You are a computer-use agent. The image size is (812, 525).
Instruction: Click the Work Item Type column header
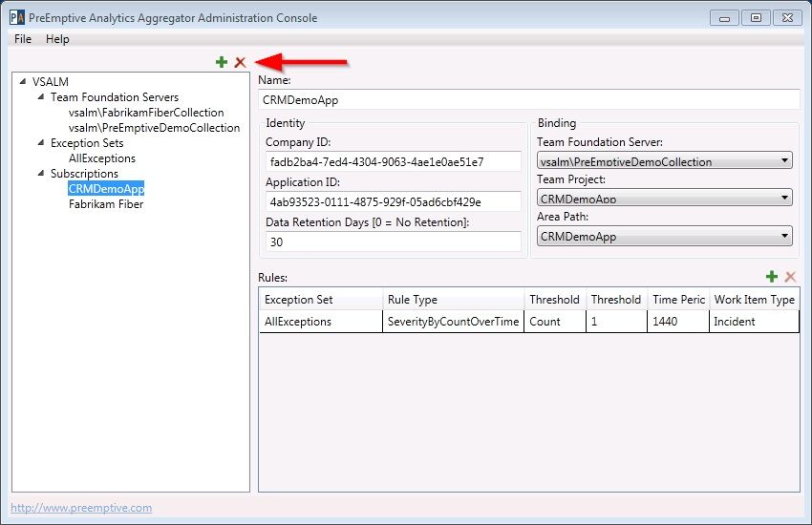(x=754, y=300)
